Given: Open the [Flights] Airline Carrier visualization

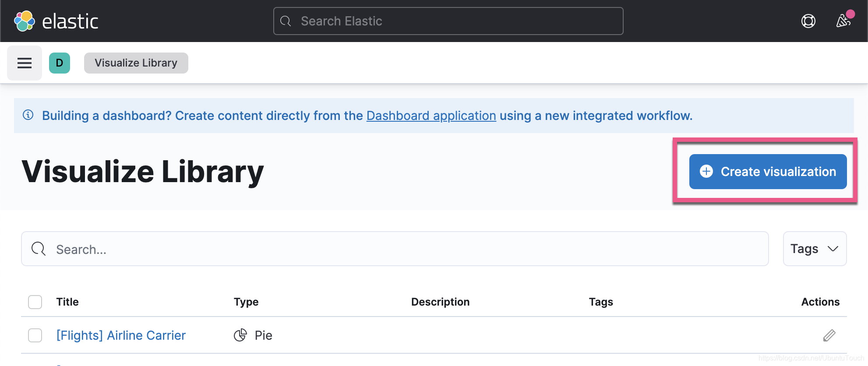Looking at the screenshot, I should tap(121, 335).
